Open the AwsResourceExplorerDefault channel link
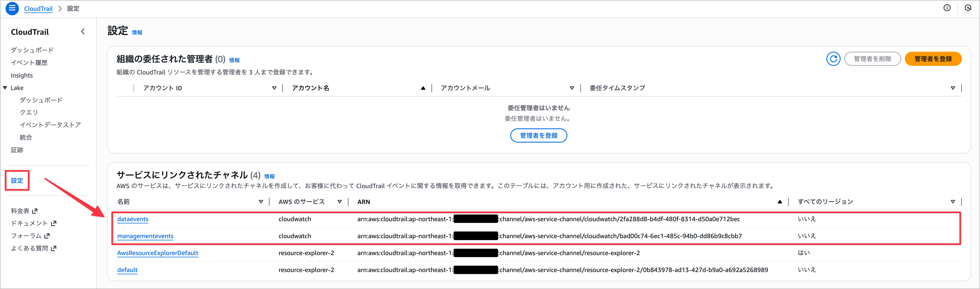The height and width of the screenshot is (289, 980). point(158,253)
